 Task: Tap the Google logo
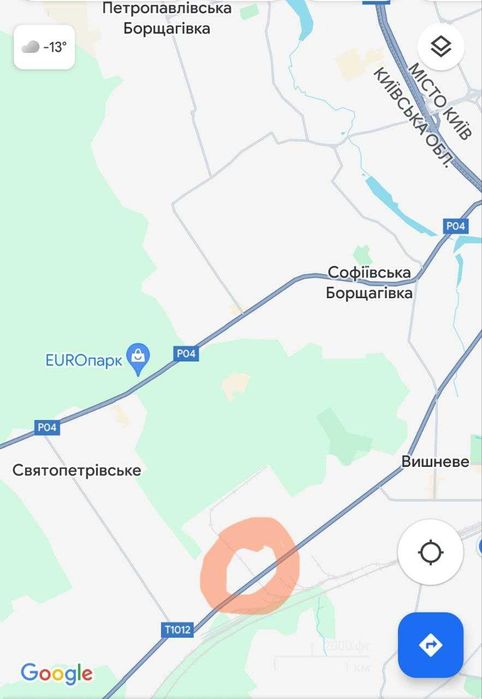[57, 674]
